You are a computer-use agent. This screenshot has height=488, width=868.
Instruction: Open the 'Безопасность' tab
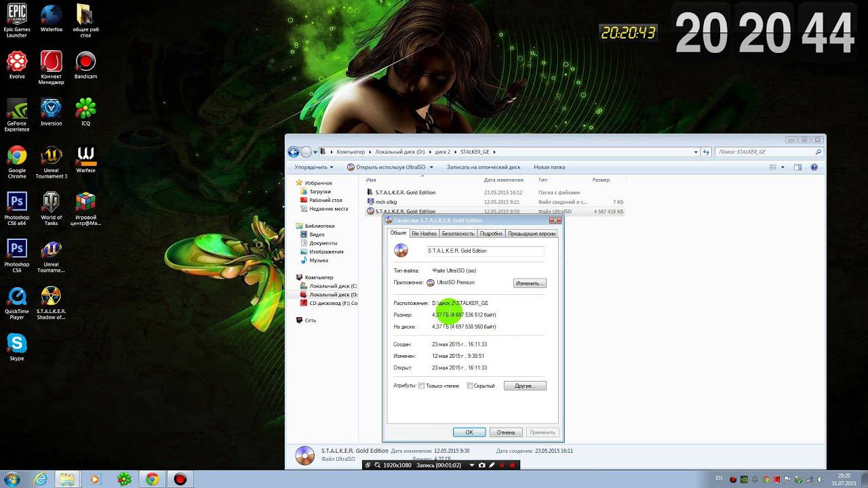click(458, 234)
